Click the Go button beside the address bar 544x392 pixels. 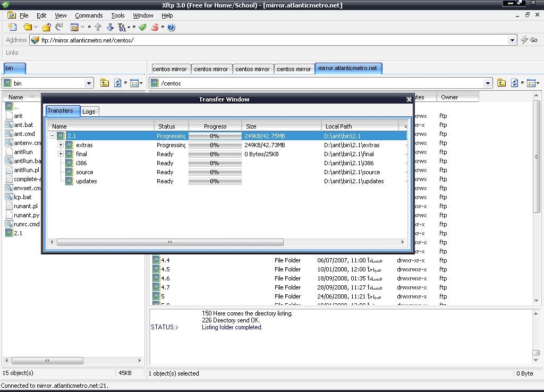(530, 40)
